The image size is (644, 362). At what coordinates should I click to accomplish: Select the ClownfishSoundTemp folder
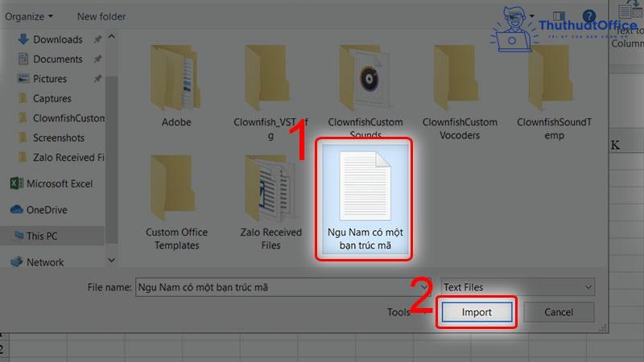554,93
